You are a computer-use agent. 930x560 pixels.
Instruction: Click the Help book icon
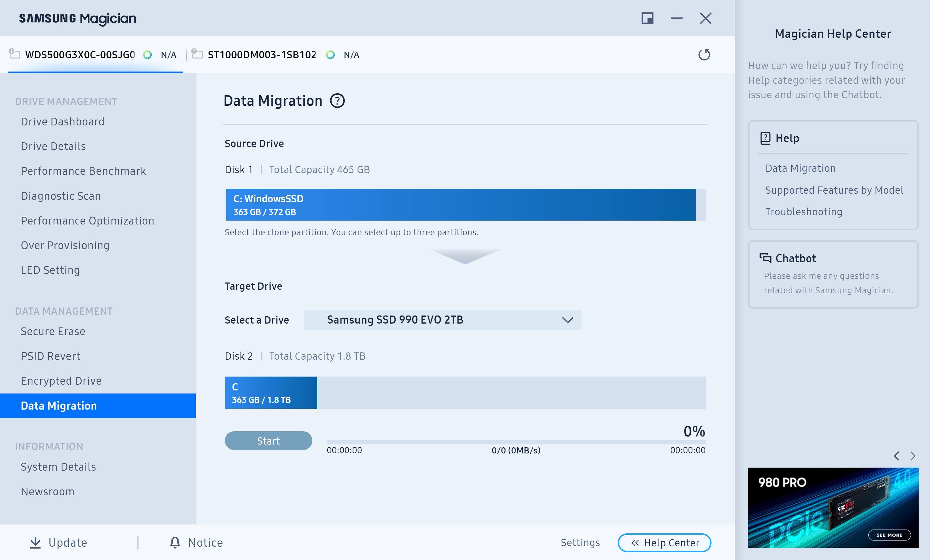coord(765,138)
